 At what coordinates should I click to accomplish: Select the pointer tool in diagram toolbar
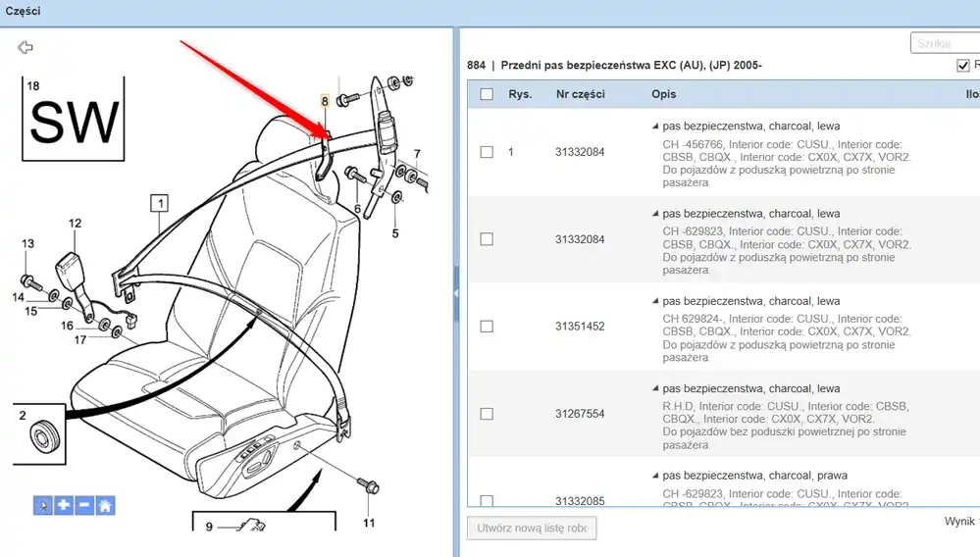[42, 505]
